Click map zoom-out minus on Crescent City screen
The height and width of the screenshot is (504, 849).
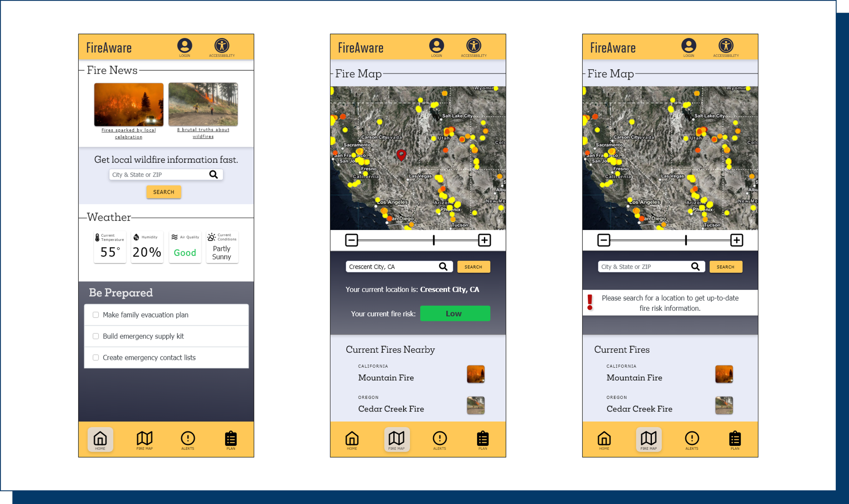coord(351,240)
